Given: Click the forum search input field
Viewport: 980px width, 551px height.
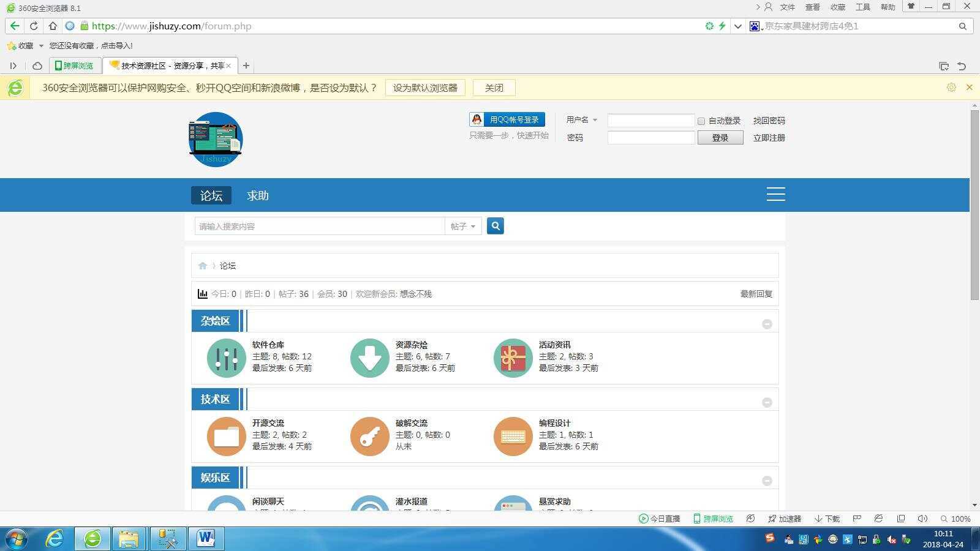Looking at the screenshot, I should click(318, 226).
